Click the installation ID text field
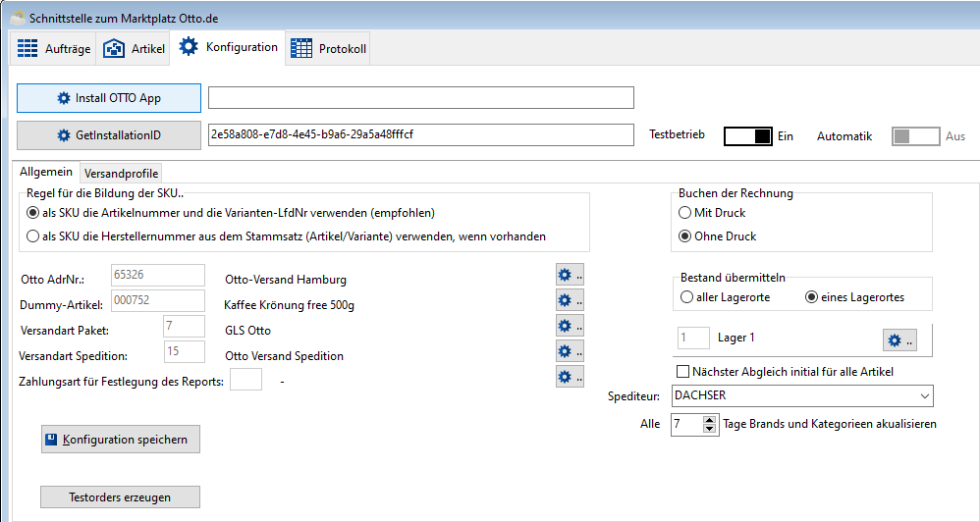The height and width of the screenshot is (522, 980). (x=421, y=134)
